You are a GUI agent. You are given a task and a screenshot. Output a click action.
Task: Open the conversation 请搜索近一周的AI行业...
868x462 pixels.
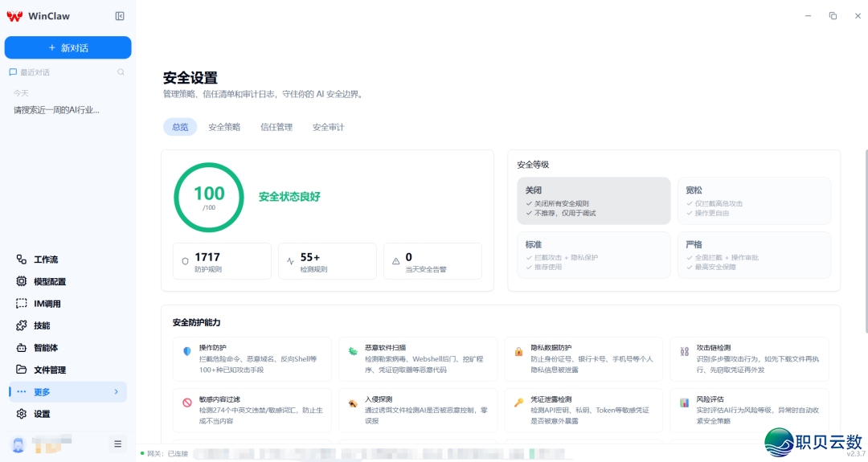[56, 109]
